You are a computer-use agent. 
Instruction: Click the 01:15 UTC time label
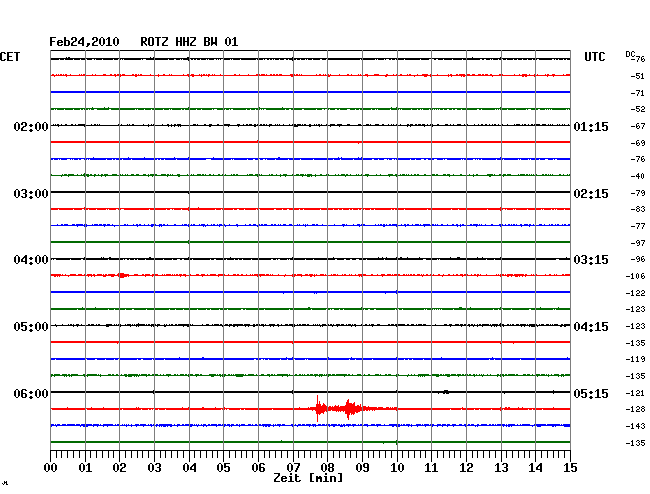(x=591, y=127)
